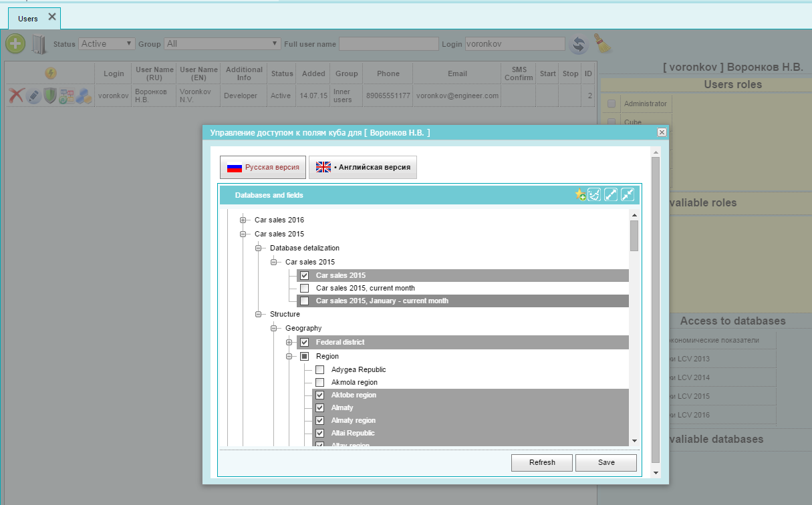Click the 'Adygea Republic' tree label
Image resolution: width=812 pixels, height=505 pixels.
tap(359, 369)
